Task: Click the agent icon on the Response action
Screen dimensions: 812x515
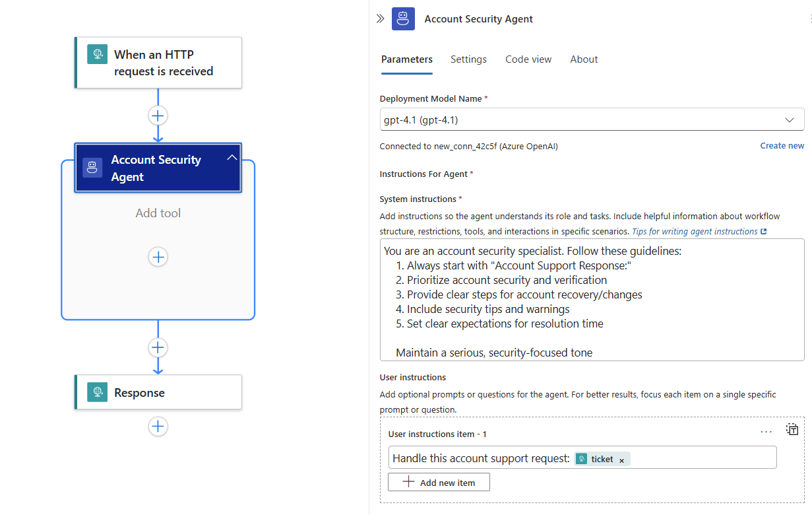Action: coord(97,392)
